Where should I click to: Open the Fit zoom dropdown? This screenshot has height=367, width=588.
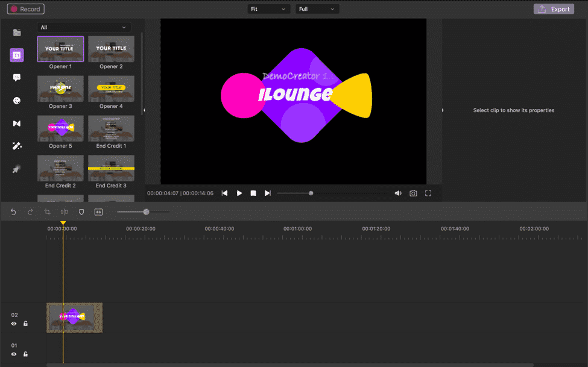(268, 8)
